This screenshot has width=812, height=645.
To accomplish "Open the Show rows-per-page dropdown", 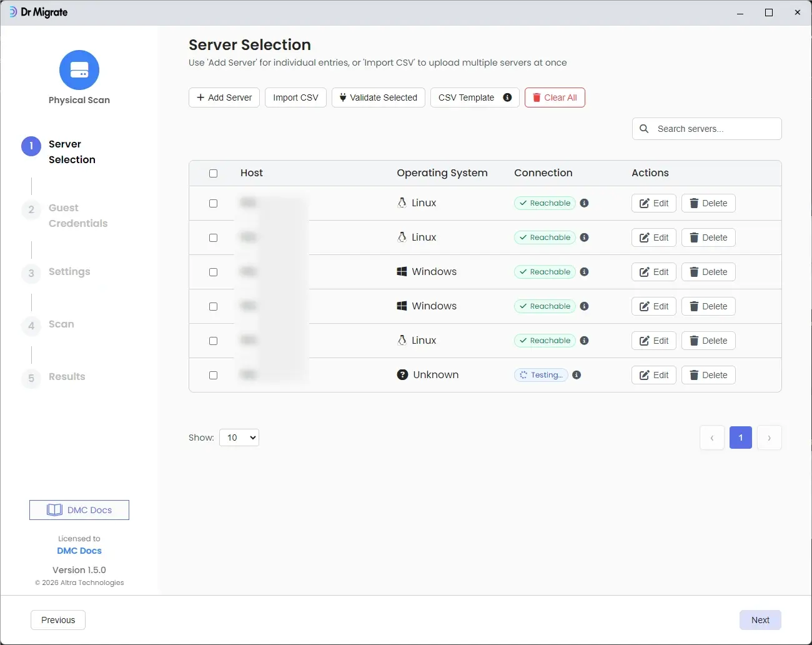I will (x=239, y=437).
